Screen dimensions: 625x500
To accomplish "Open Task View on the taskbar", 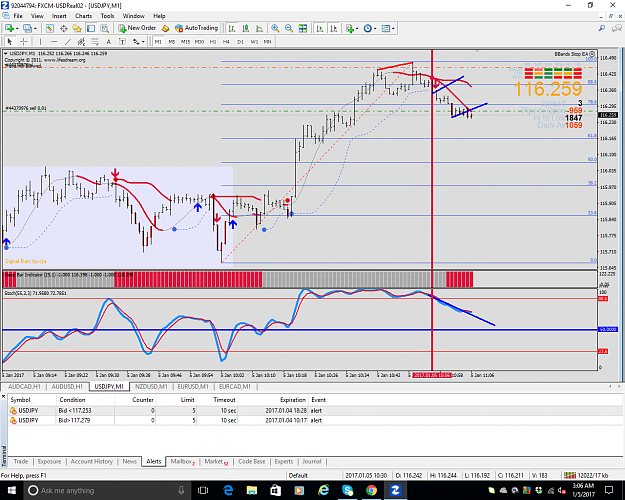I will [x=203, y=490].
